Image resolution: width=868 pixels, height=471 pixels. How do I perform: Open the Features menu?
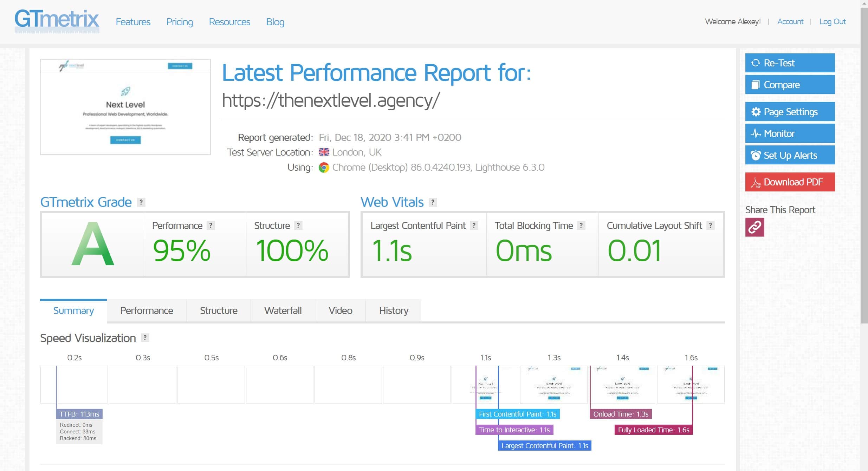tap(133, 22)
